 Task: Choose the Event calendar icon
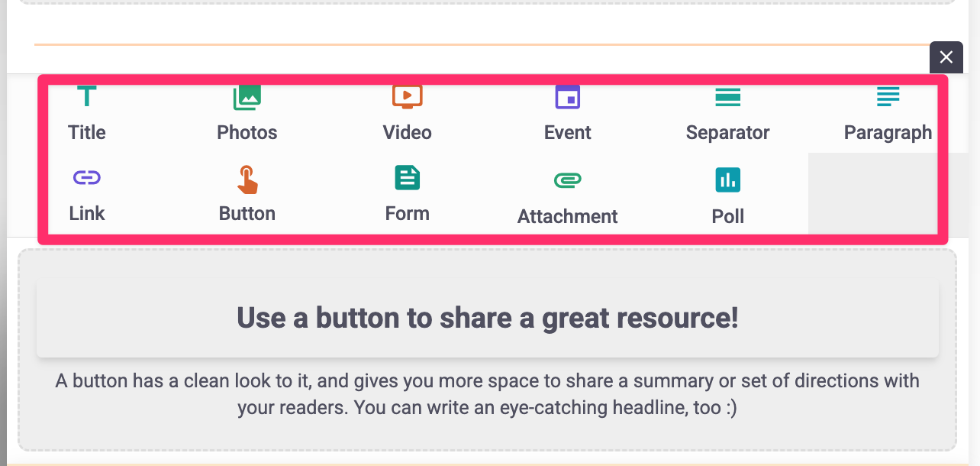tap(568, 97)
